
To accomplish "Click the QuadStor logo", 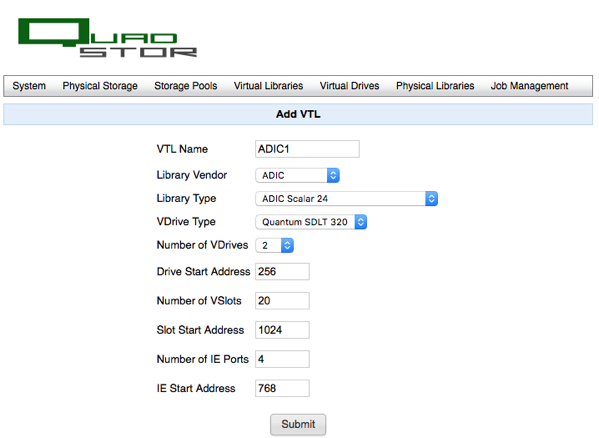I will [x=107, y=37].
